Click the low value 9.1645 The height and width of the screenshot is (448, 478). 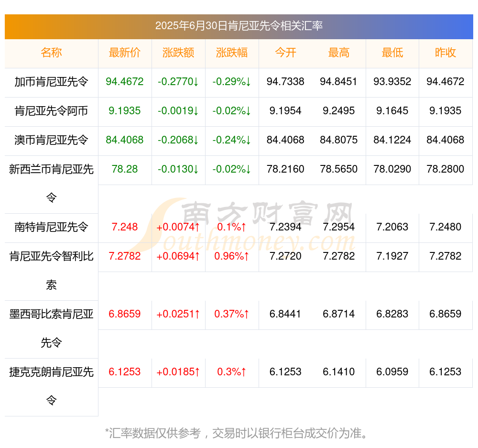392,111
